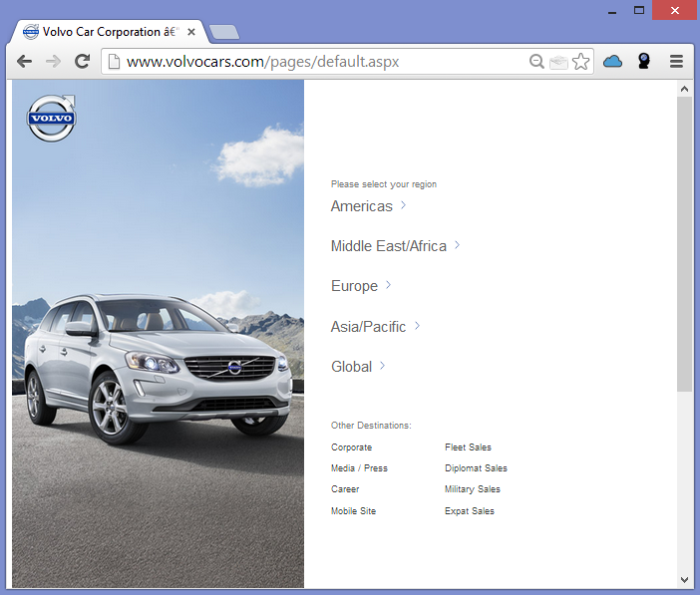The width and height of the screenshot is (700, 595).
Task: Open a new tab
Action: click(224, 32)
